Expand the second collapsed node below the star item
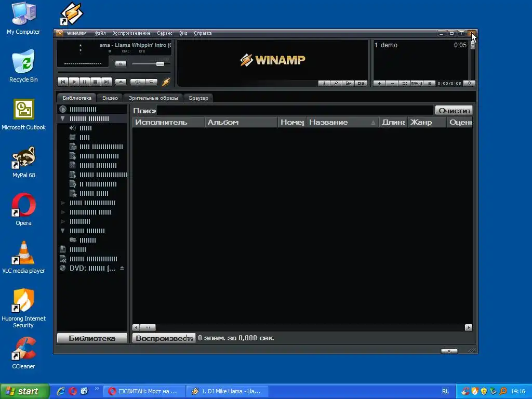Screen dimensions: 532x399 coord(63,212)
